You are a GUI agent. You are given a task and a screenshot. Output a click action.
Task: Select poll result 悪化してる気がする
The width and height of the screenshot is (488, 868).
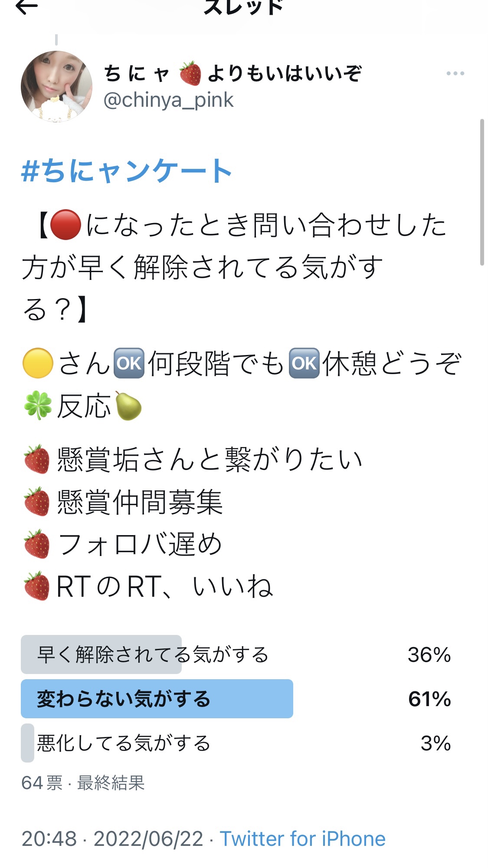click(236, 743)
